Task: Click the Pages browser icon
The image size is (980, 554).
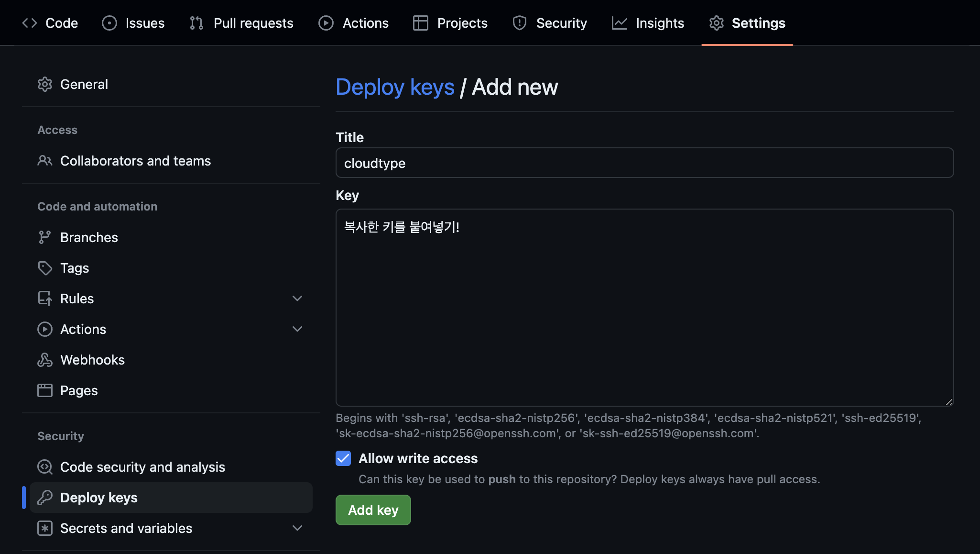Action: tap(45, 390)
